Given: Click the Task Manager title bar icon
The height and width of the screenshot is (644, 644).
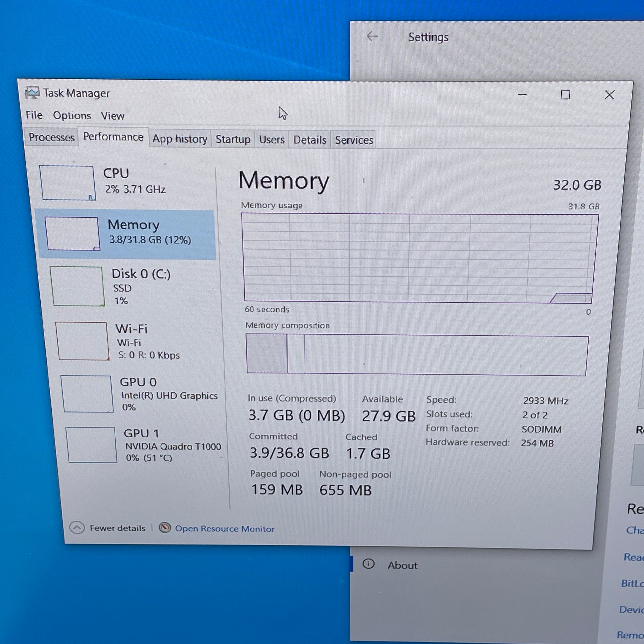Looking at the screenshot, I should coord(32,93).
